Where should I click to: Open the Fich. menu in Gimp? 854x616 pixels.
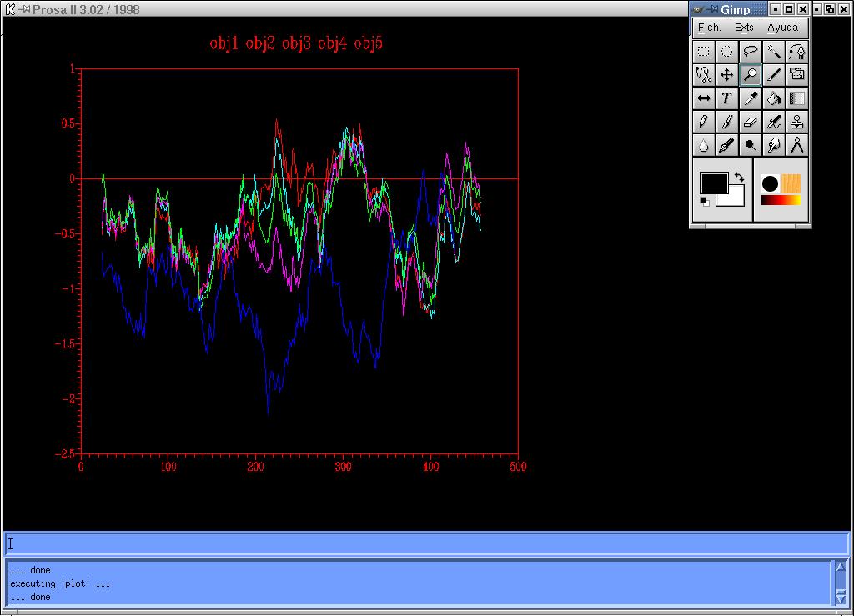pos(709,28)
